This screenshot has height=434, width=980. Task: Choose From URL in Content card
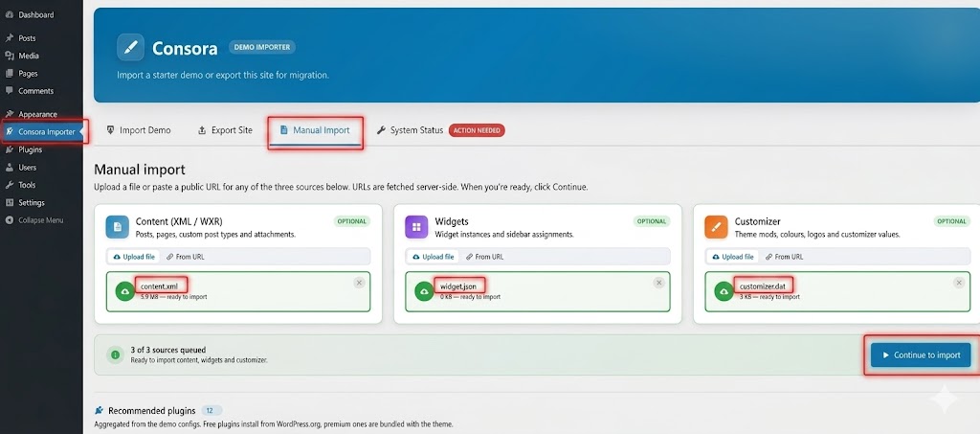tap(185, 257)
